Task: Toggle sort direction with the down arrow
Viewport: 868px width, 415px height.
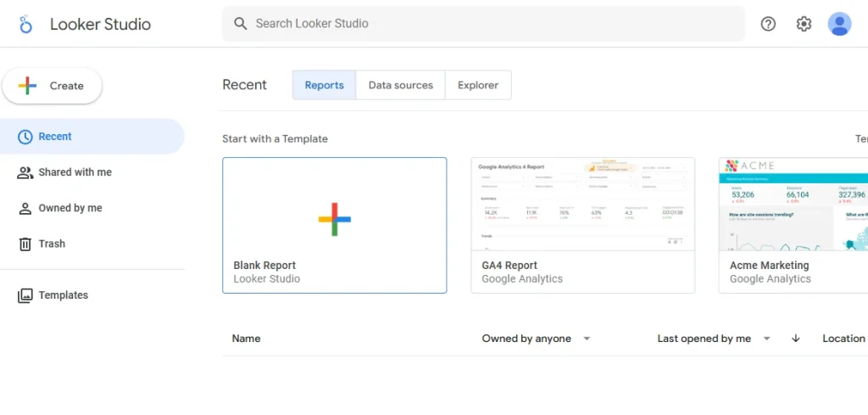Action: coord(795,339)
